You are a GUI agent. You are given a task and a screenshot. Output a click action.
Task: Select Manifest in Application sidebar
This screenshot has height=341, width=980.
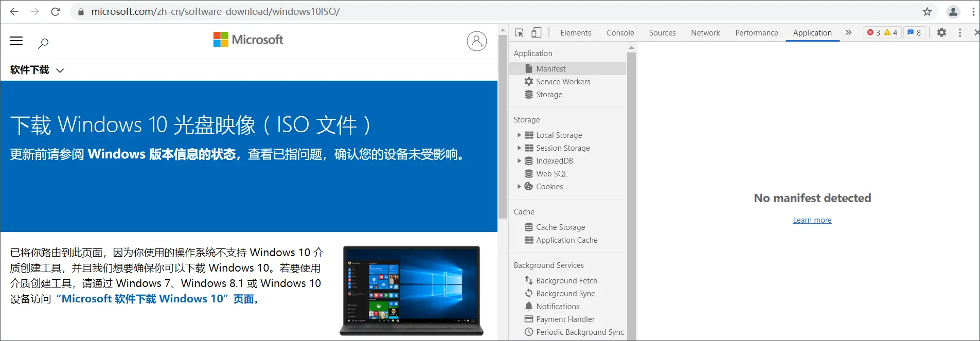coord(567,68)
